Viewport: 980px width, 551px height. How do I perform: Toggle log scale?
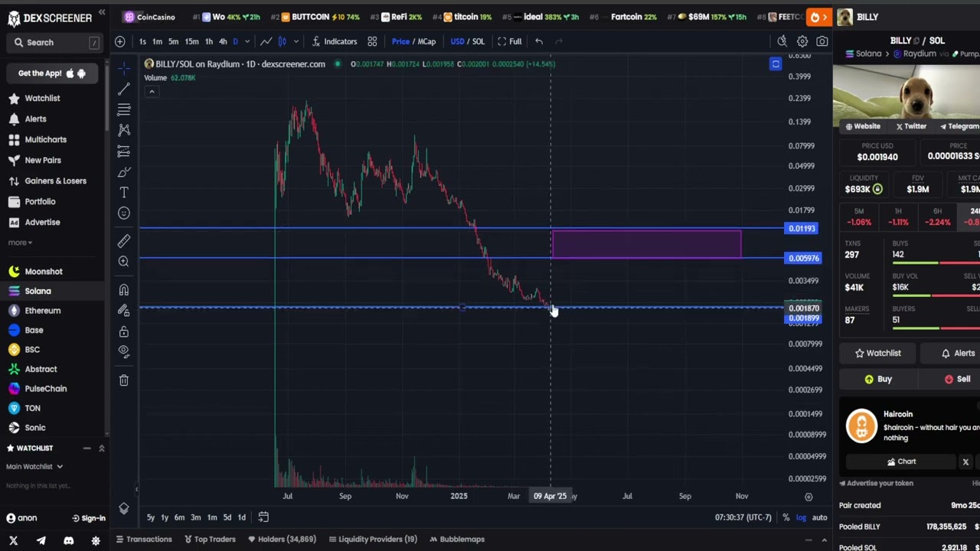801,517
